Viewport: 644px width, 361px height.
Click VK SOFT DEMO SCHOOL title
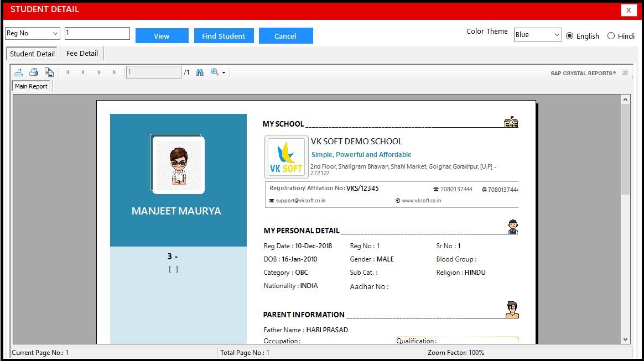356,141
